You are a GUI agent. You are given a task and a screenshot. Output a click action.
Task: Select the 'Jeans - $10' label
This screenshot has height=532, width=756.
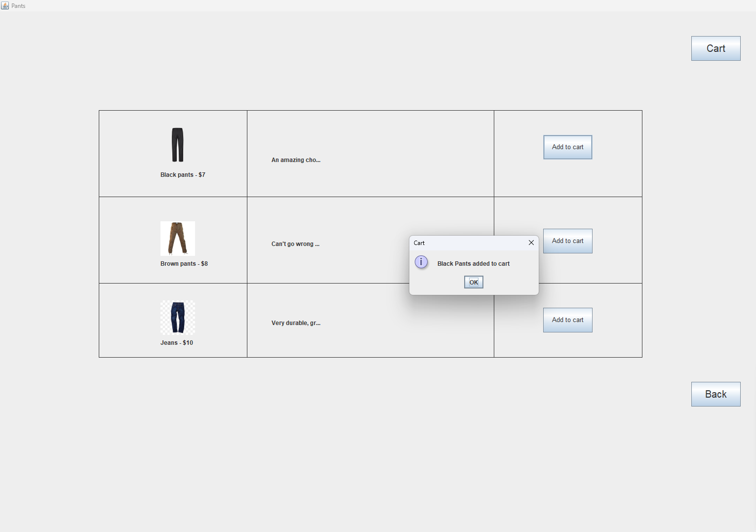177,343
